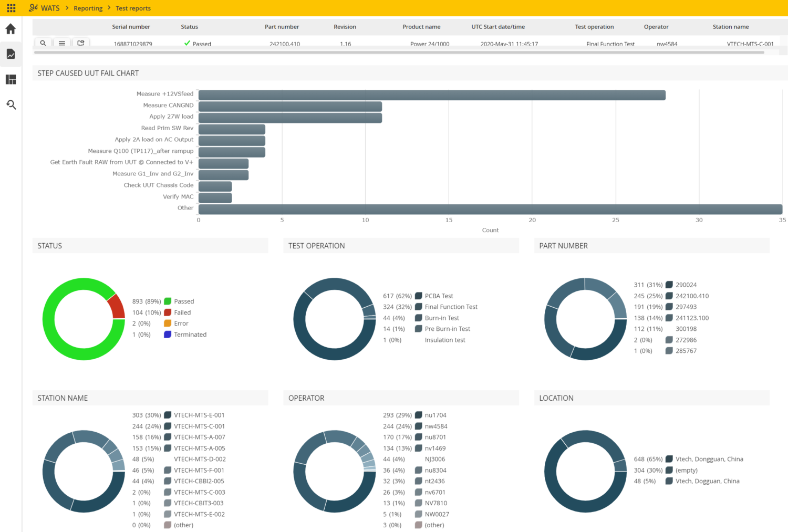Viewport: 788px width, 532px height.
Task: Click NJ3006 operator legend label
Action: (435, 459)
